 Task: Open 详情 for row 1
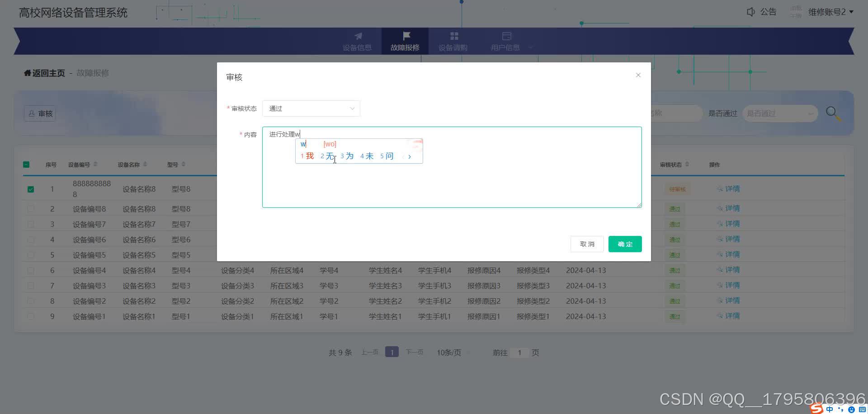pyautogui.click(x=728, y=189)
